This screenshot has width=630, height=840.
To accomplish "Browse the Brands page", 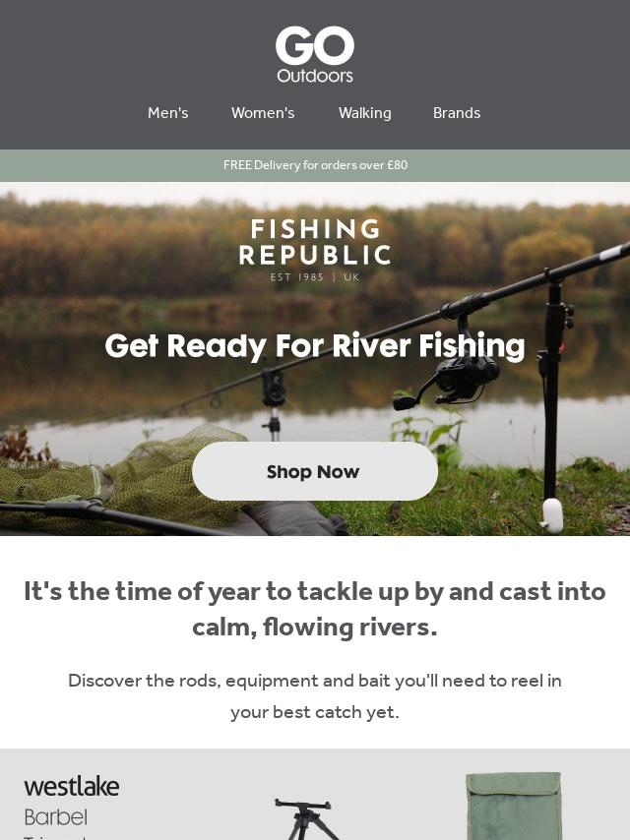I will [457, 113].
